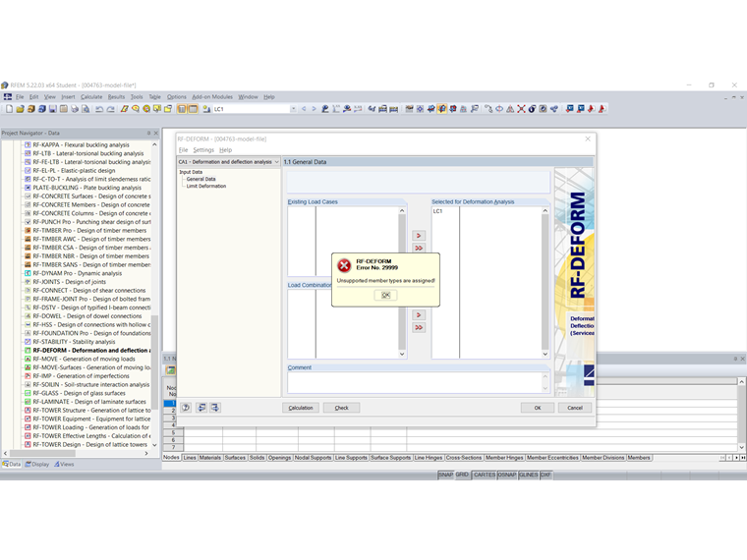The image size is (747, 560).
Task: Pin the Project Navigator panel
Action: pos(148,133)
